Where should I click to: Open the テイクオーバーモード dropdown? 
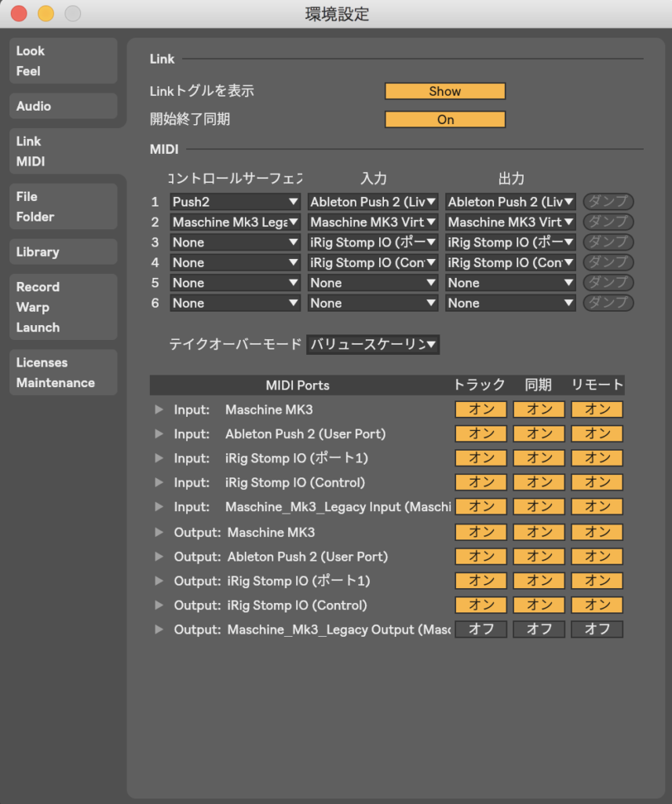click(373, 344)
